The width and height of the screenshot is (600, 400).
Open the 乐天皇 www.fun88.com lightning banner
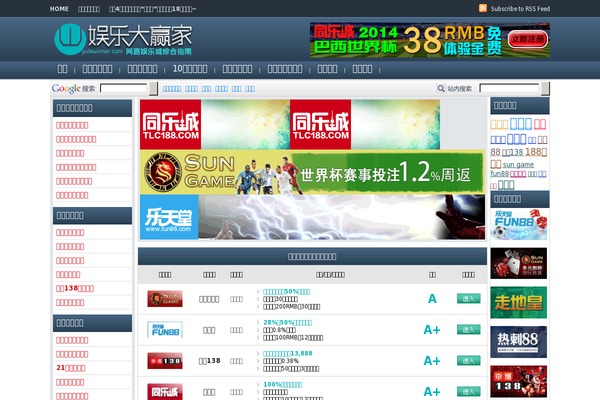[x=312, y=217]
